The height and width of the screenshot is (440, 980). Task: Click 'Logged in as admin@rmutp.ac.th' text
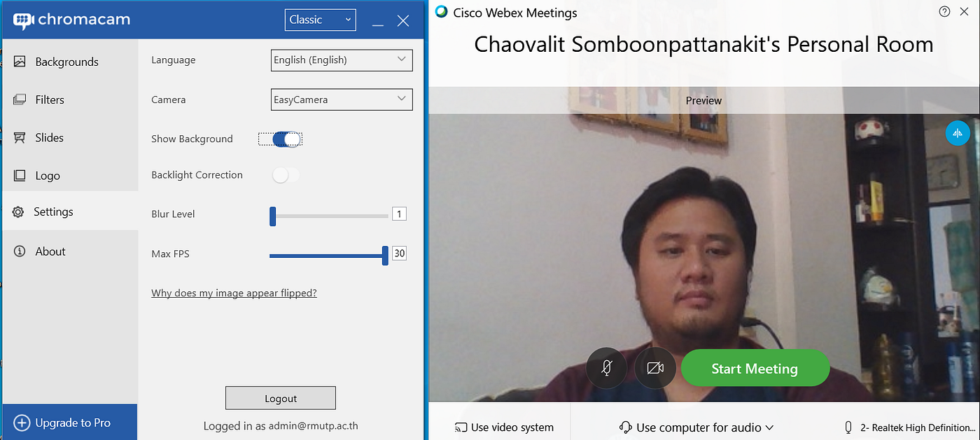[281, 425]
